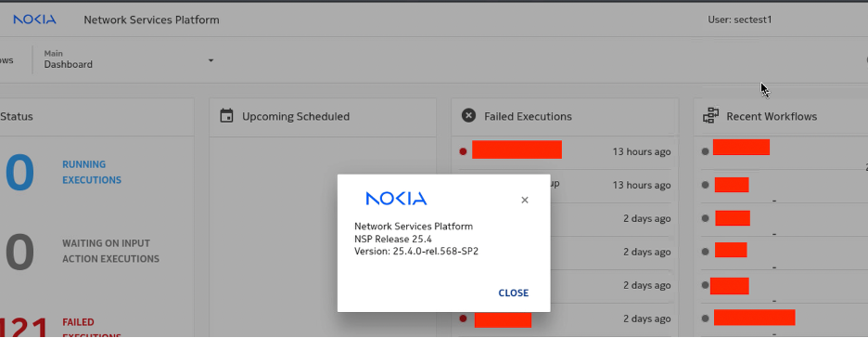This screenshot has width=868, height=338.
Task: Select the Main Dashboard view selector
Action: 128,59
